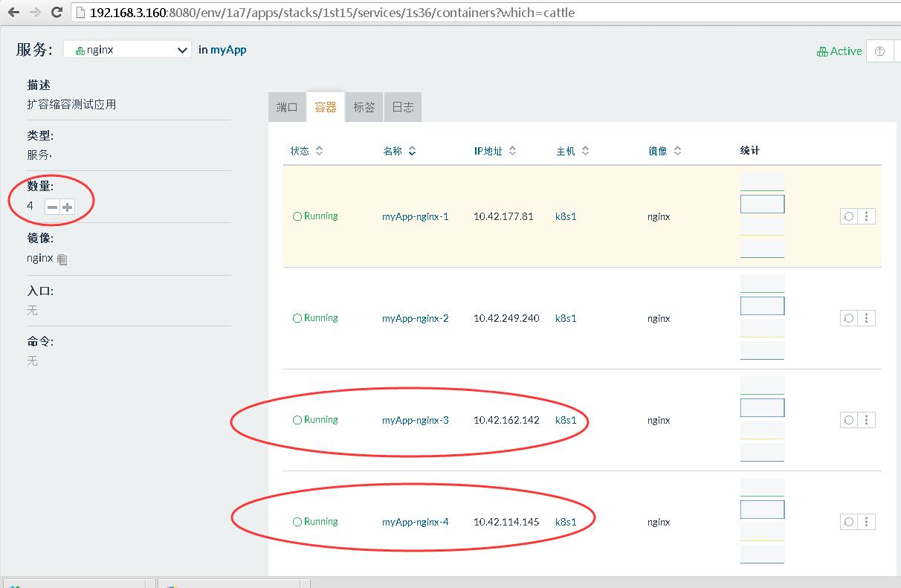Open container myApp-nginx-2 details
901x588 pixels.
[416, 318]
